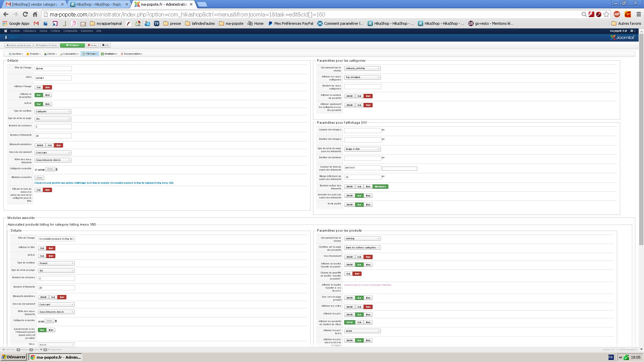The image size is (644, 362).
Task: Click the associated products listing options link
Action: tap(104, 183)
